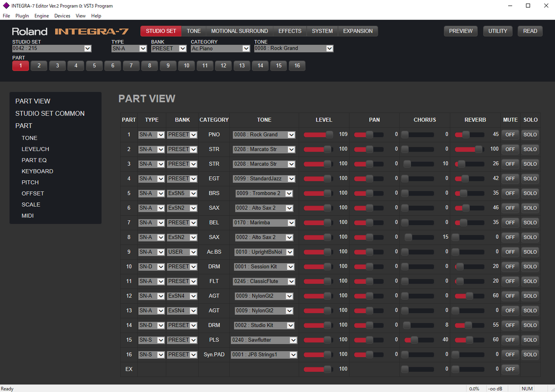The height and width of the screenshot is (392, 555).
Task: Open MIDI in the sidebar
Action: 28,216
